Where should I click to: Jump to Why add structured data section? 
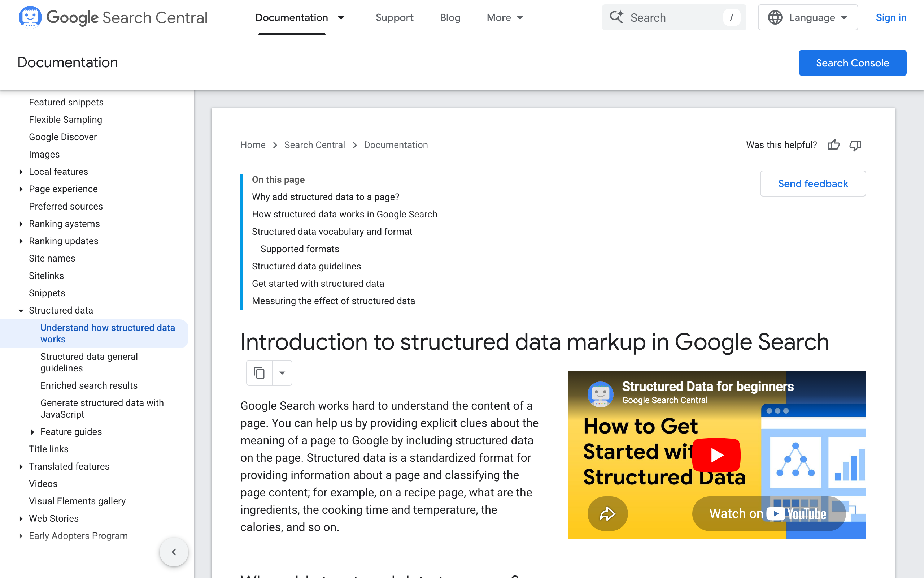point(325,197)
